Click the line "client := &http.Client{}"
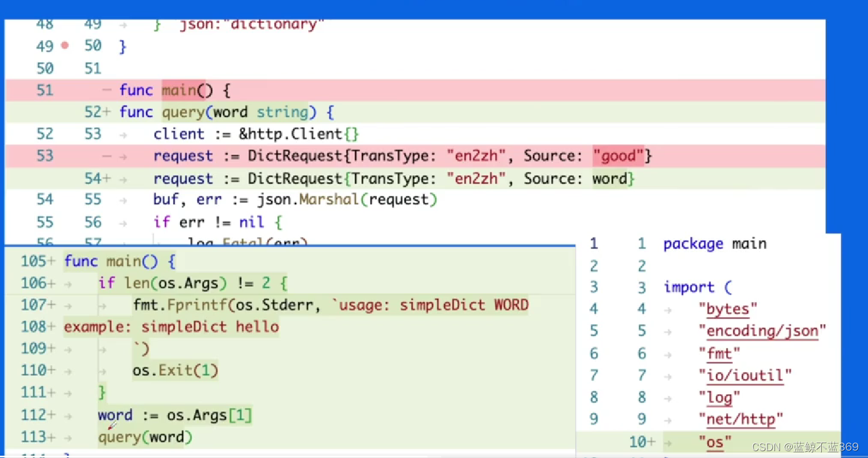Screen dimensions: 868x458 tap(256, 134)
